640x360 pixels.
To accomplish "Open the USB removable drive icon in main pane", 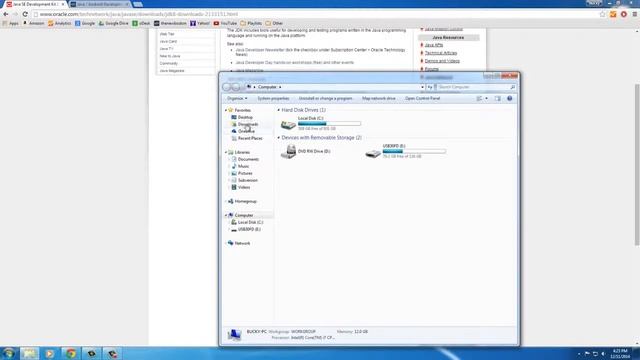I will click(373, 153).
